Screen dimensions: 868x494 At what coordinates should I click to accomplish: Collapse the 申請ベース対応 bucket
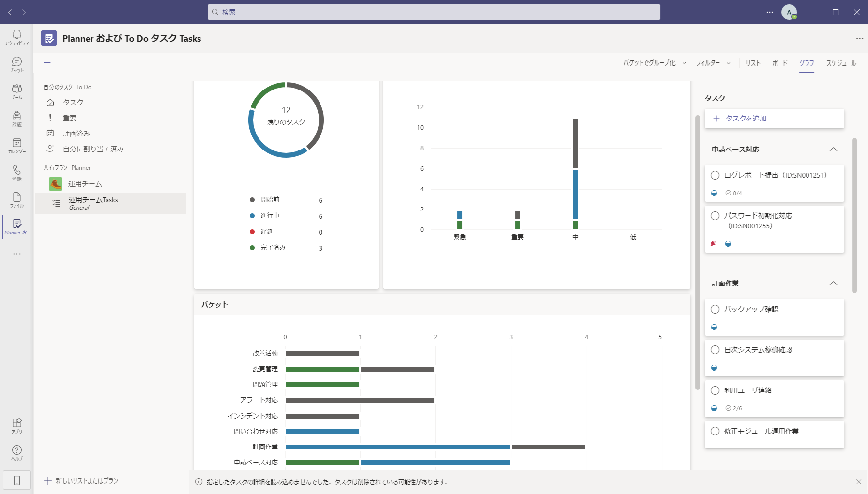(833, 150)
